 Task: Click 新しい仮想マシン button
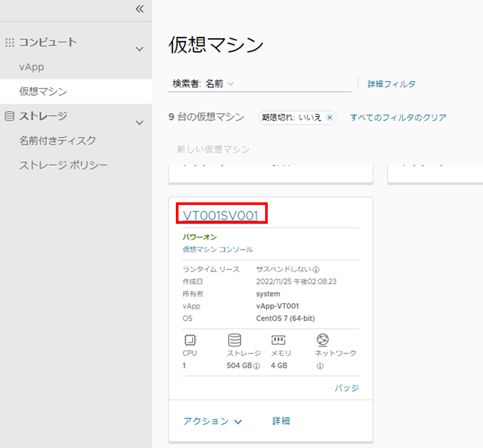[x=213, y=149]
